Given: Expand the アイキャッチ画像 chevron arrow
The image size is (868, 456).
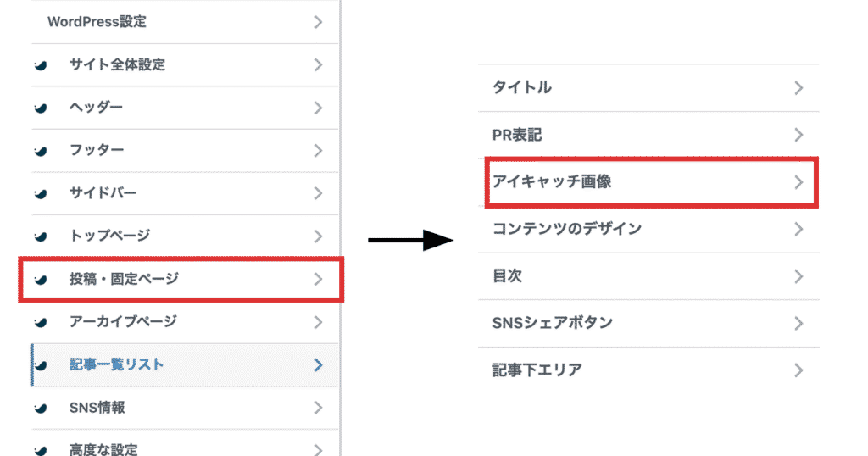Looking at the screenshot, I should 798,181.
